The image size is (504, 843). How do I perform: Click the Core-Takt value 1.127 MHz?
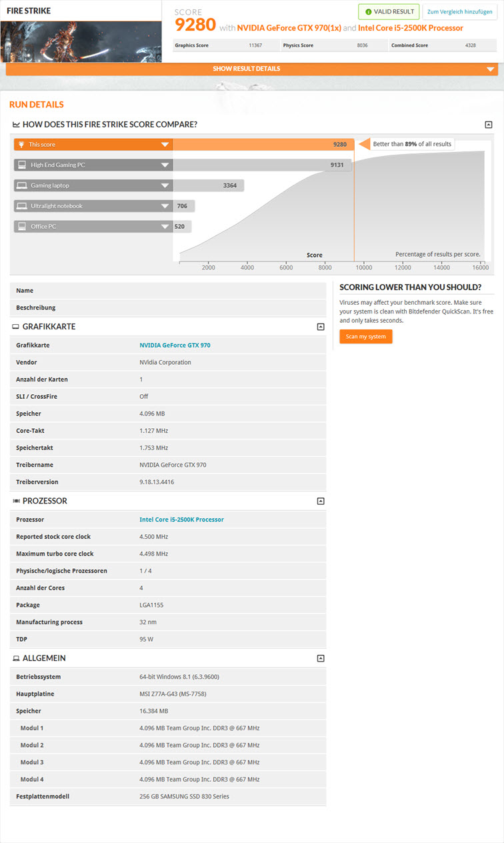click(153, 431)
